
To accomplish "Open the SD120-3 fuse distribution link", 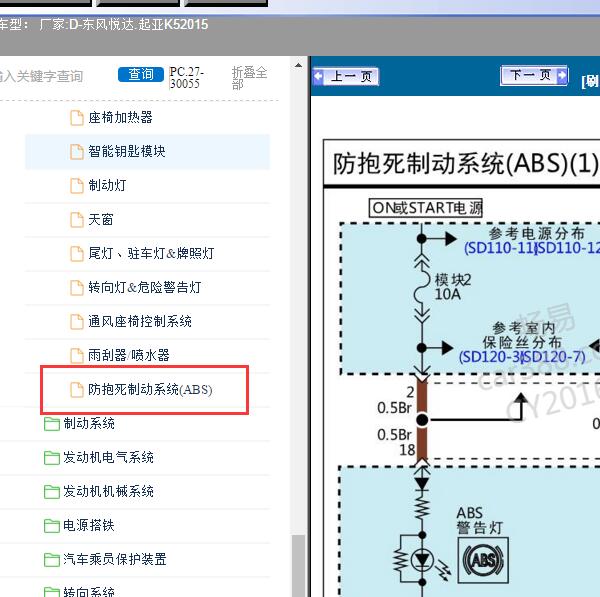I will coord(490,357).
